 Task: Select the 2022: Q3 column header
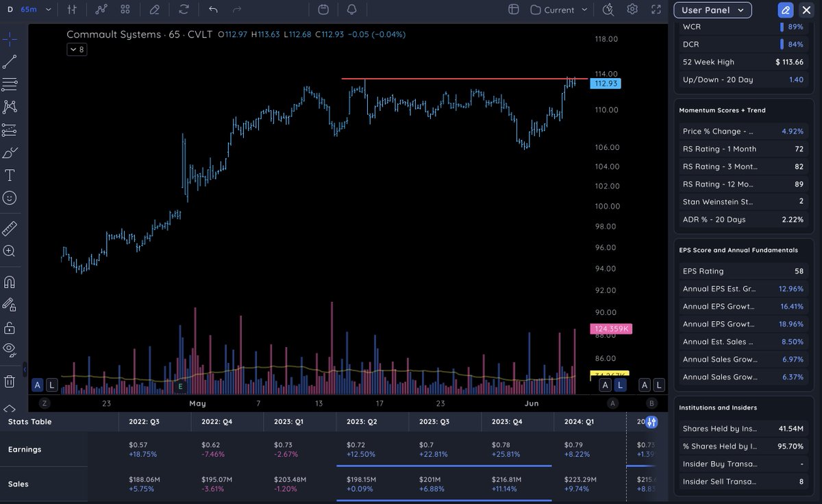pos(144,422)
